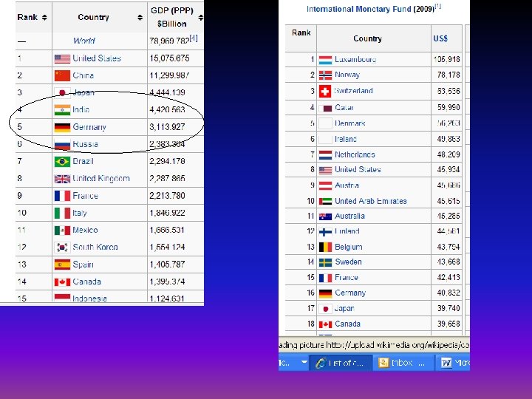Open United States link in IMF table
Image resolution: width=532 pixels, height=399 pixels.
358,170
